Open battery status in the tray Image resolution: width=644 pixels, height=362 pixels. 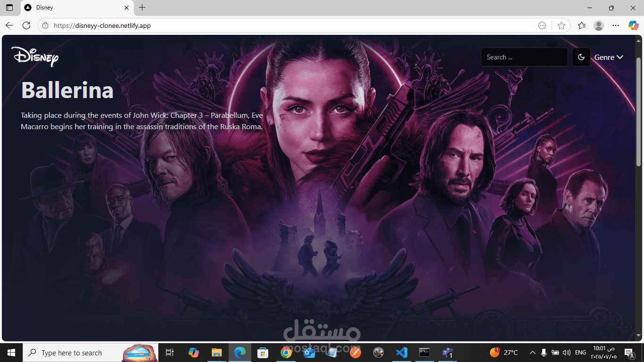click(x=555, y=353)
